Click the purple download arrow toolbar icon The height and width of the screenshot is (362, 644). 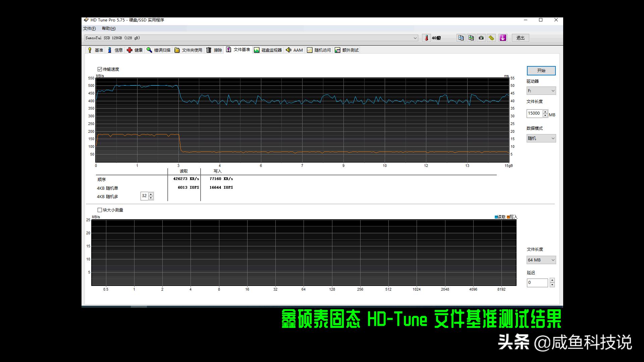[x=502, y=38]
